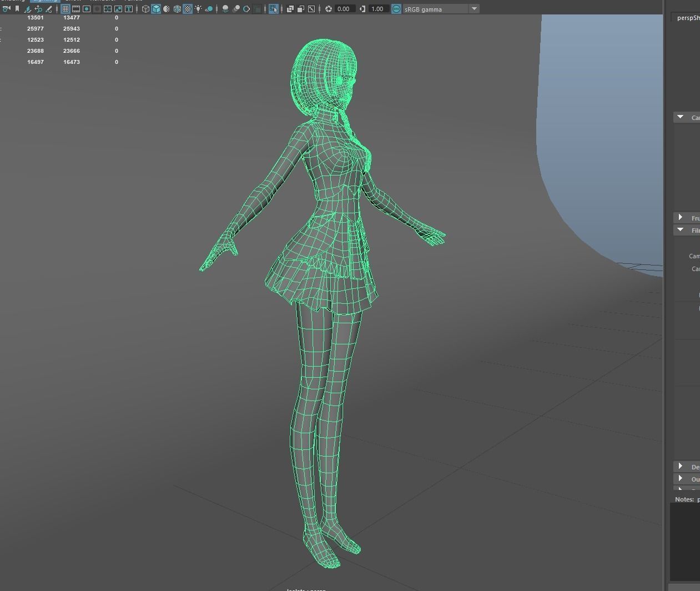This screenshot has height=591, width=700.
Task: Toggle the Resolution Gate icon
Action: [87, 9]
